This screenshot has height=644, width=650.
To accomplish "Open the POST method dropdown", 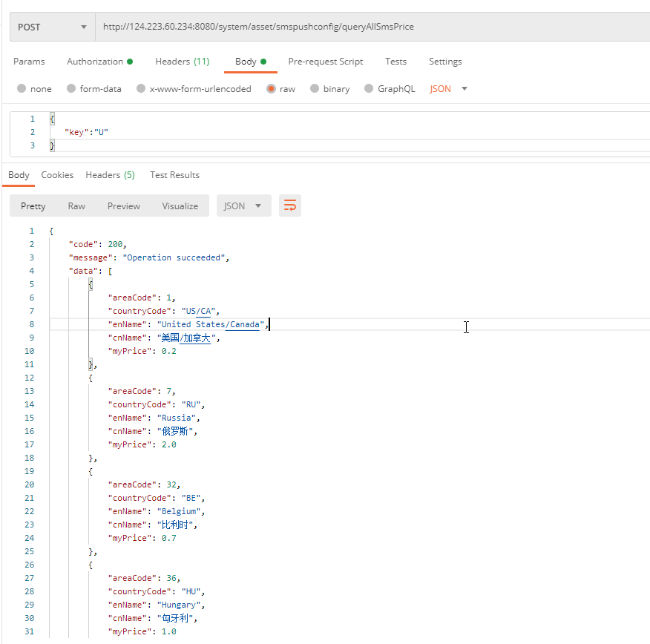I will point(52,27).
